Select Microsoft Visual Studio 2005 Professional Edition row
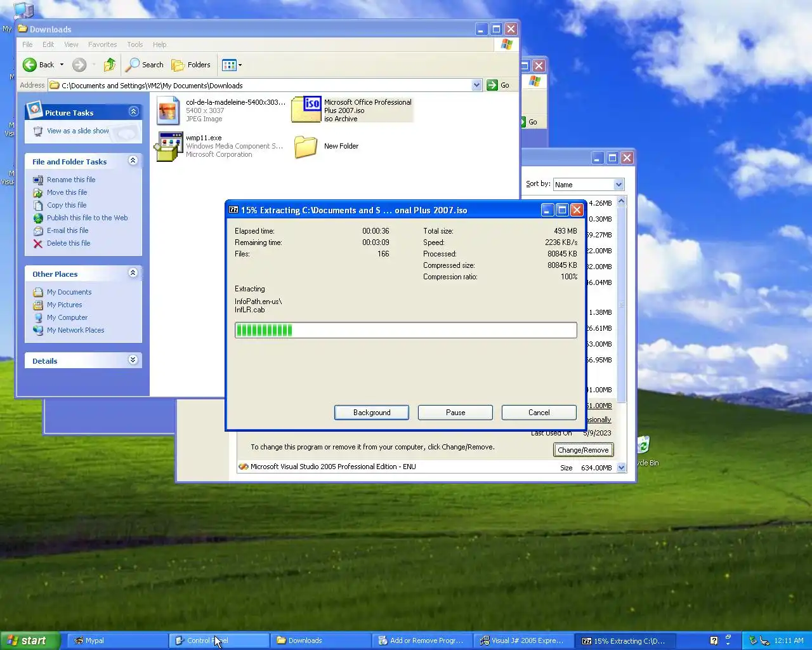 (x=426, y=467)
